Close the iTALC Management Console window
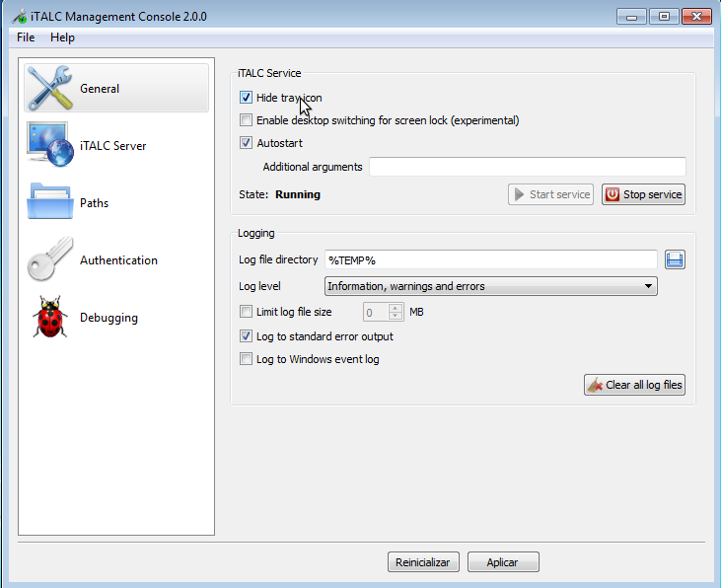Viewport: 721px width, 588px height. point(696,17)
